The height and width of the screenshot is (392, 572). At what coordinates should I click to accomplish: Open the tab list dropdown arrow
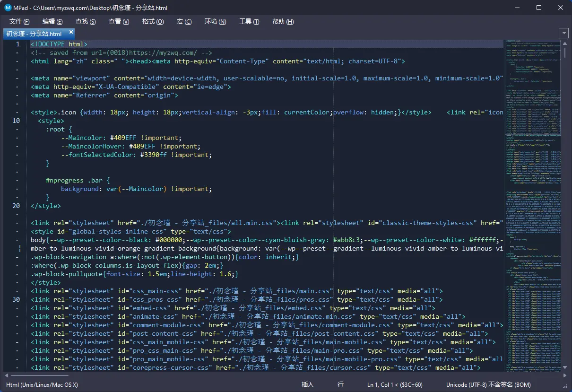tap(563, 33)
